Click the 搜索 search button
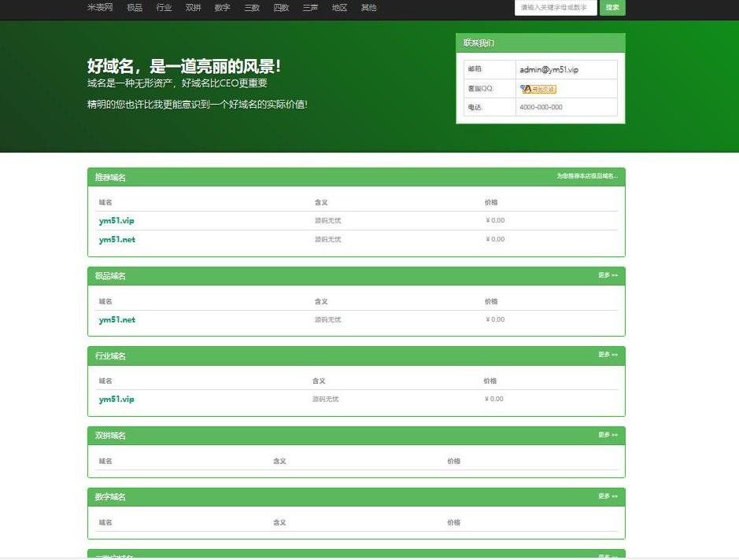Image resolution: width=739 pixels, height=560 pixels. 612,7
